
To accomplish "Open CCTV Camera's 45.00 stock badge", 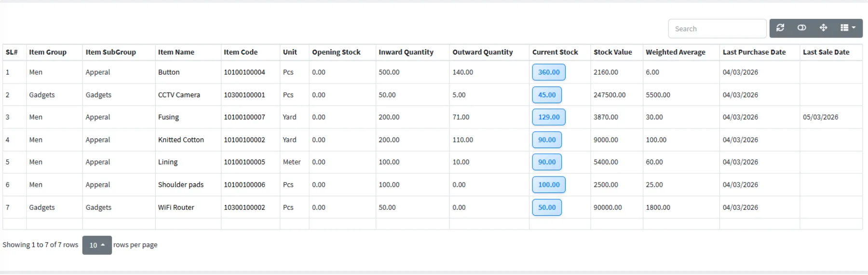I will coord(546,95).
